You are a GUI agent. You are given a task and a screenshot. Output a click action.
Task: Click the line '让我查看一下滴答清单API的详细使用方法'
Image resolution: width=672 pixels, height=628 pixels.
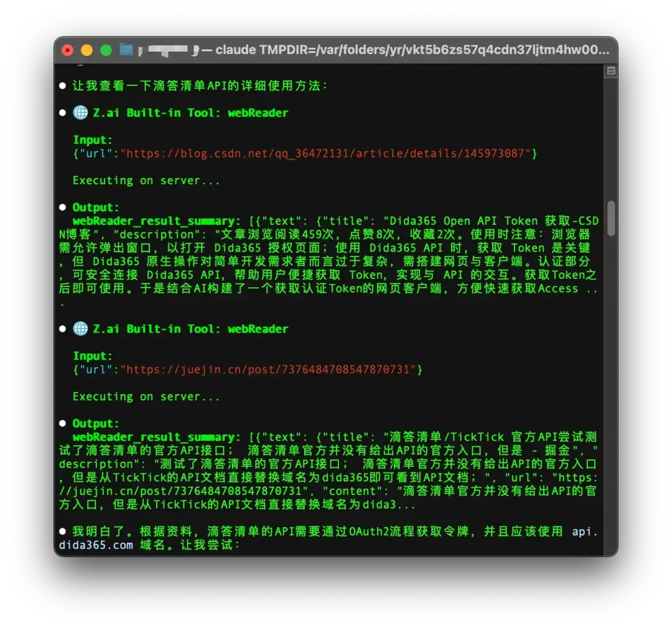click(x=200, y=86)
